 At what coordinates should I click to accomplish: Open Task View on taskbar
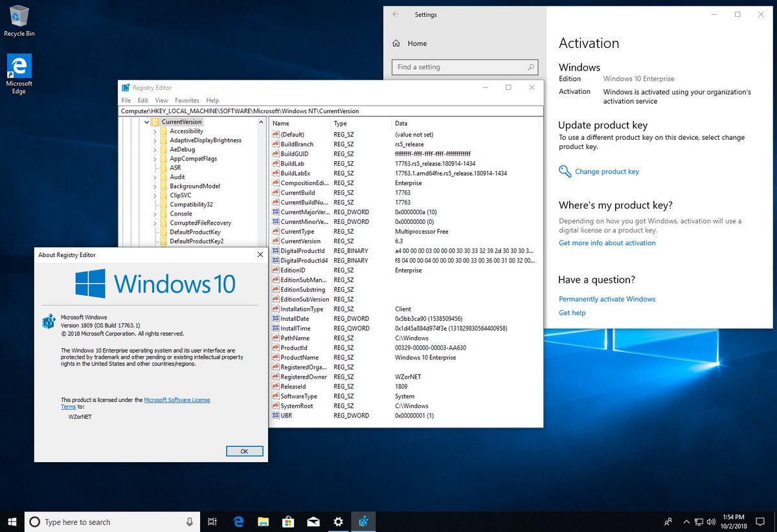(212, 522)
